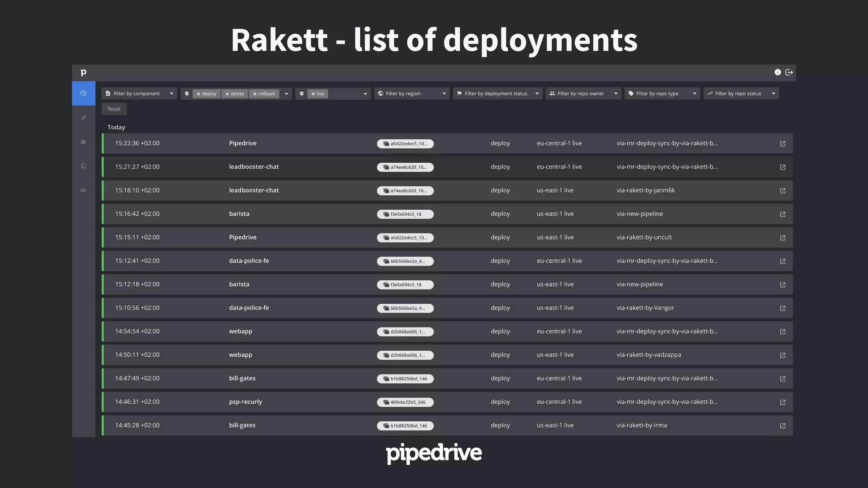Expand the Filter by component dropdown
Image resolution: width=868 pixels, height=488 pixels.
139,94
